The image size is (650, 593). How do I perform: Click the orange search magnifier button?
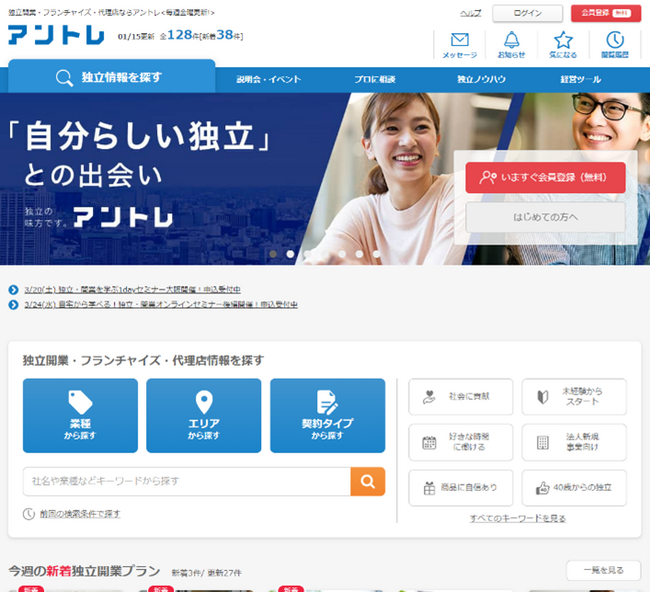click(x=367, y=481)
